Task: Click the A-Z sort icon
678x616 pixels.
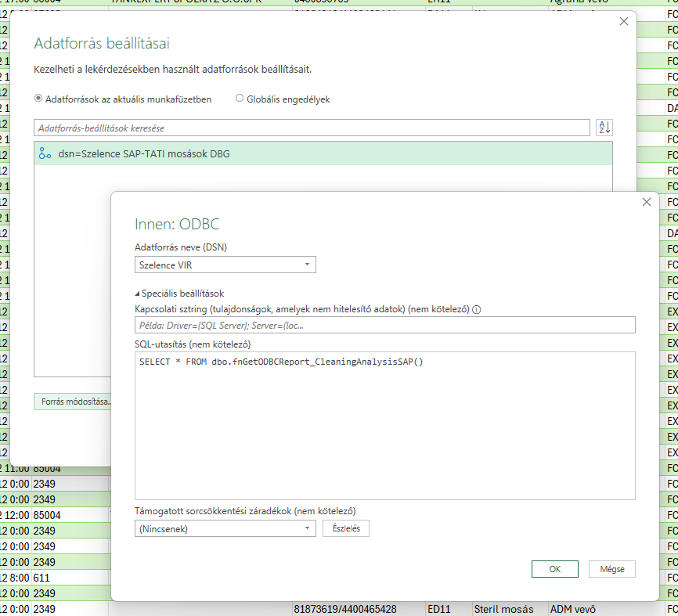Action: point(604,128)
